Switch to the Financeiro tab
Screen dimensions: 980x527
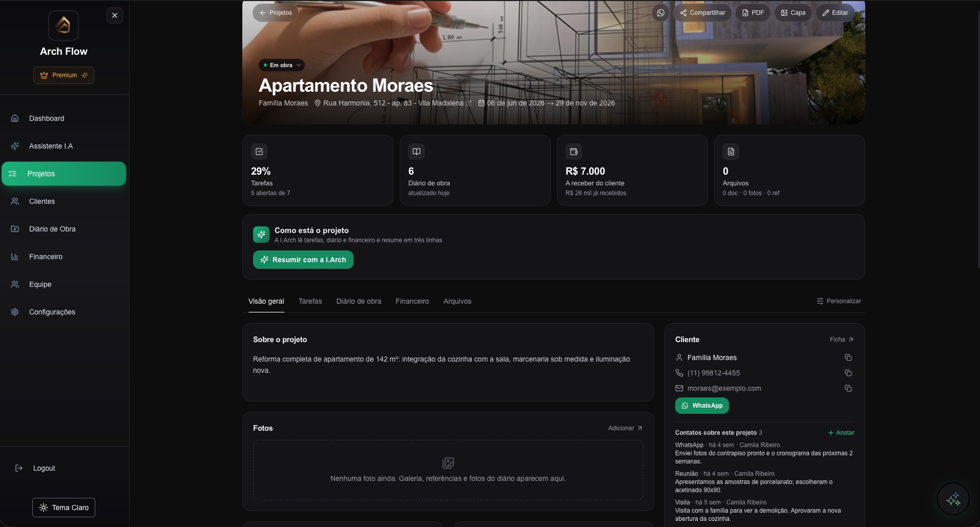(x=412, y=301)
